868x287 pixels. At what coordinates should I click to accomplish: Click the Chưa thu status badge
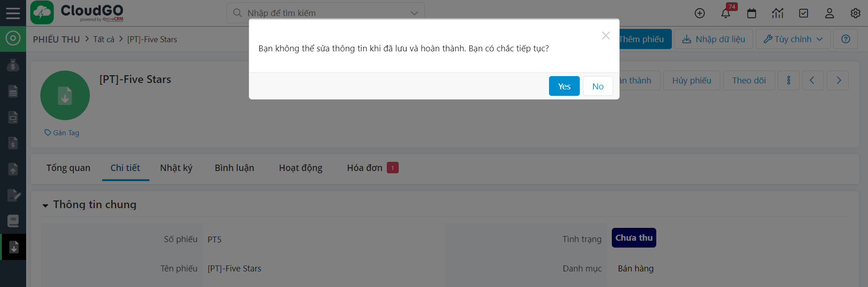click(633, 238)
